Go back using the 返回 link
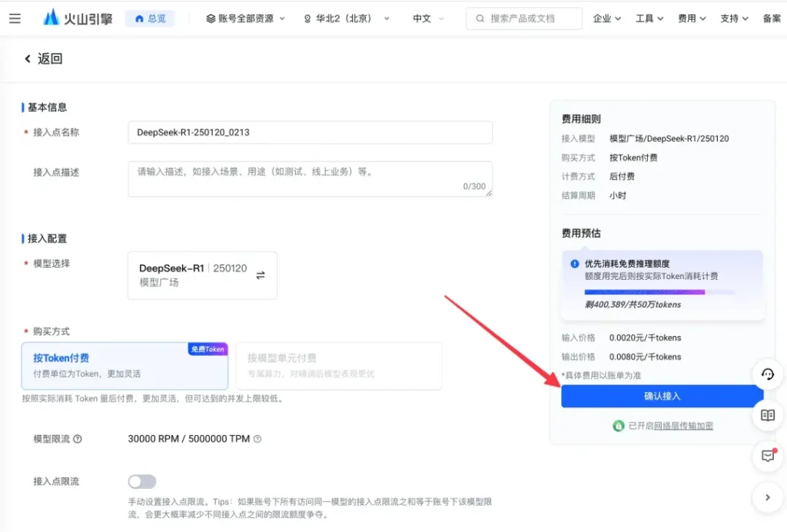 (x=43, y=58)
